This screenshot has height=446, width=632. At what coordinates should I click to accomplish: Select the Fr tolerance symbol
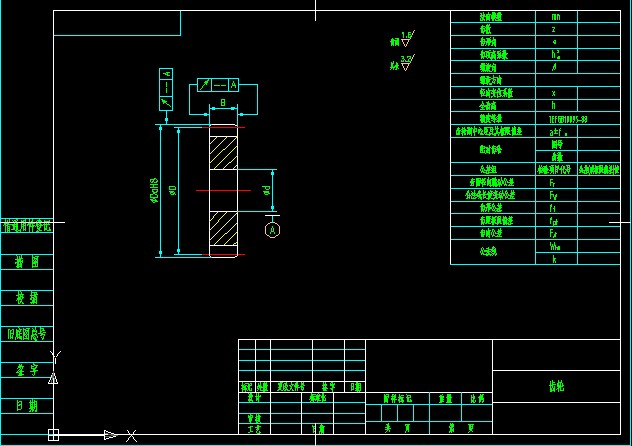pos(553,183)
